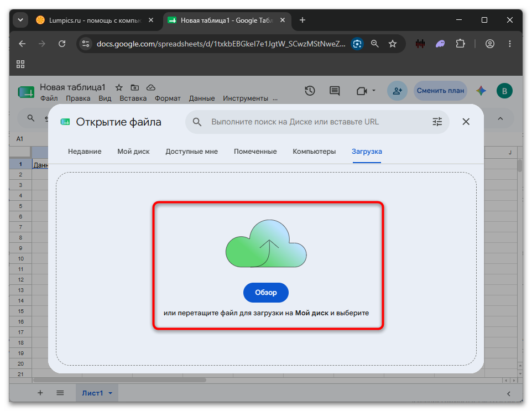Screen dimensions: 532x411
Task: Open the Файл menu
Action: (x=49, y=98)
